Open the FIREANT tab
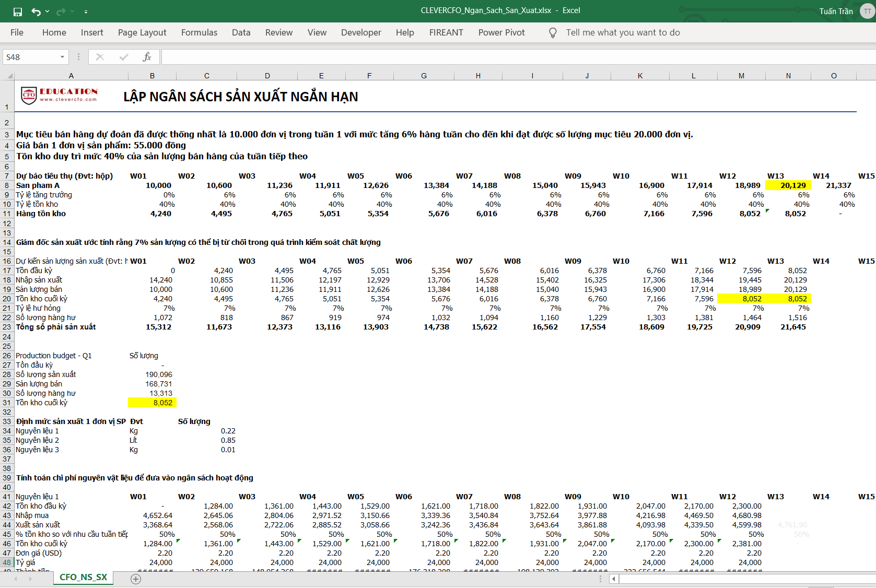 (x=446, y=32)
